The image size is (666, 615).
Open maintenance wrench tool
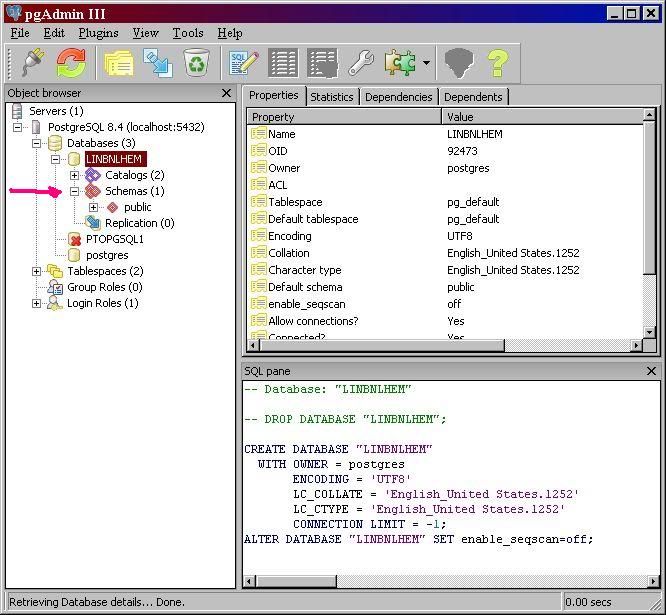tap(361, 63)
